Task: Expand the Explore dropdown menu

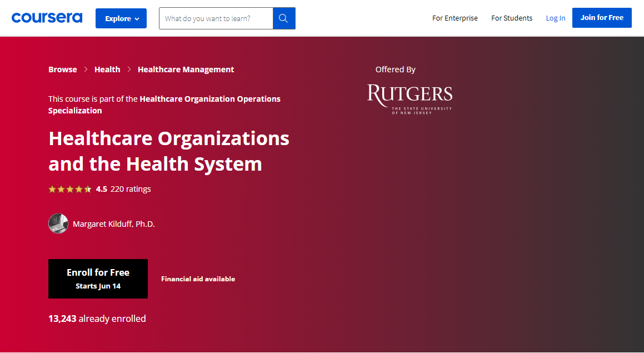Action: click(x=121, y=18)
